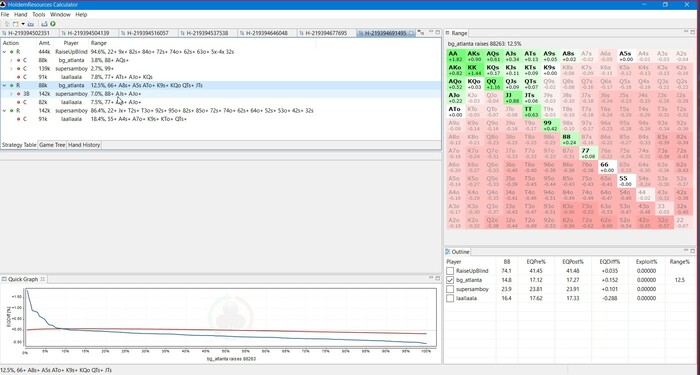700x375 pixels.
Task: Open the Hand menu
Action: [x=21, y=15]
